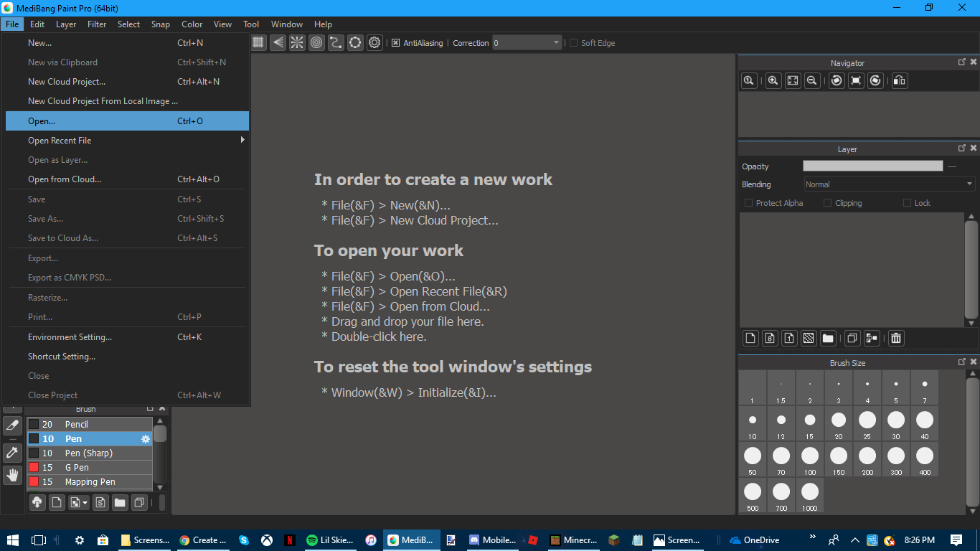Expand the Open Recent File submenu
The height and width of the screenshot is (551, 980).
point(127,141)
